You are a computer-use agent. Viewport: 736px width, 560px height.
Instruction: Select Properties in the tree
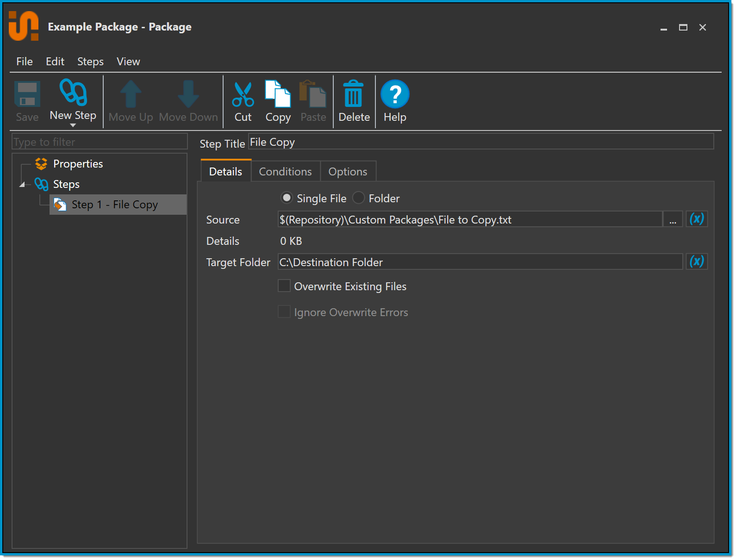pos(78,164)
